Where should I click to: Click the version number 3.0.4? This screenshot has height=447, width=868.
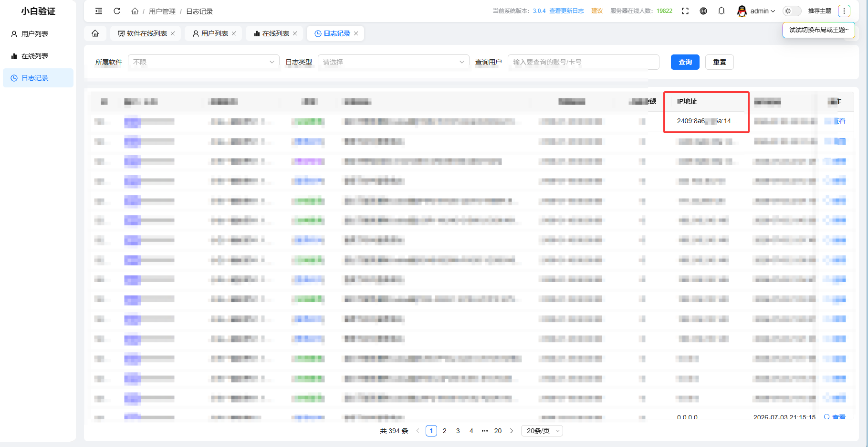539,11
